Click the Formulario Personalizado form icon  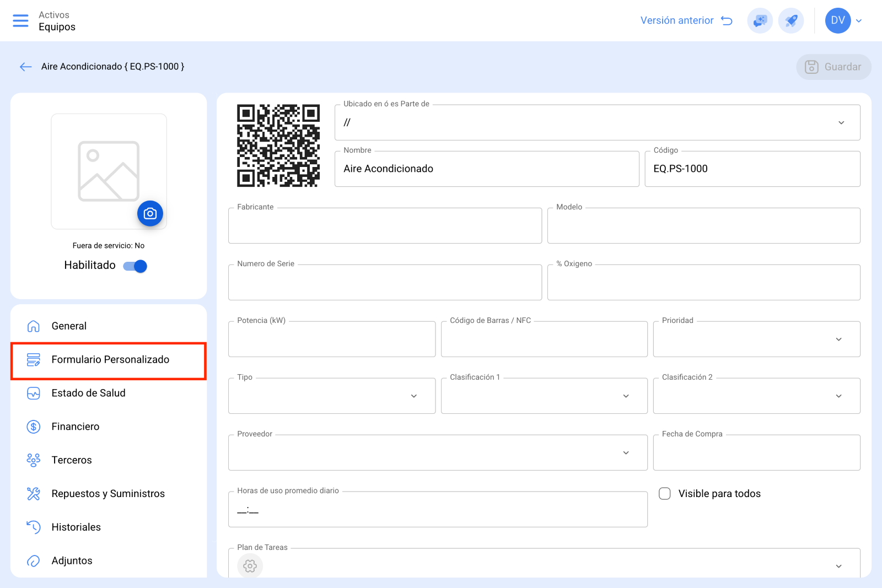[34, 360]
